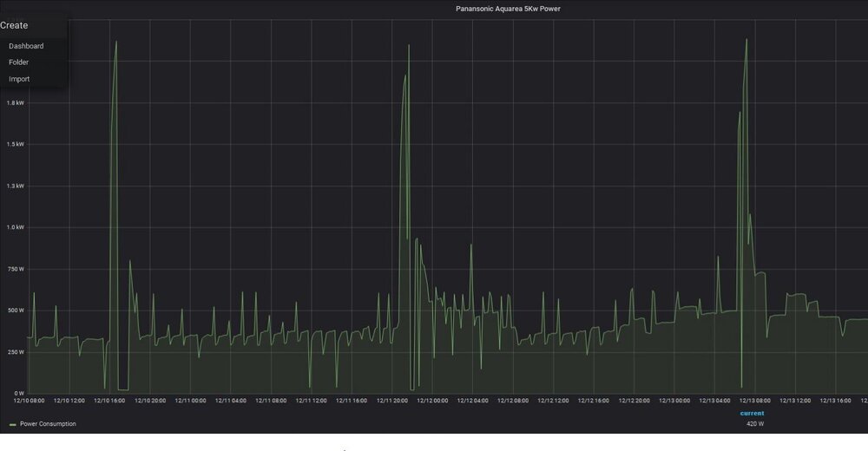This screenshot has width=868, height=451.
Task: Toggle the Power Consumption series in the legend
Action: (48, 424)
